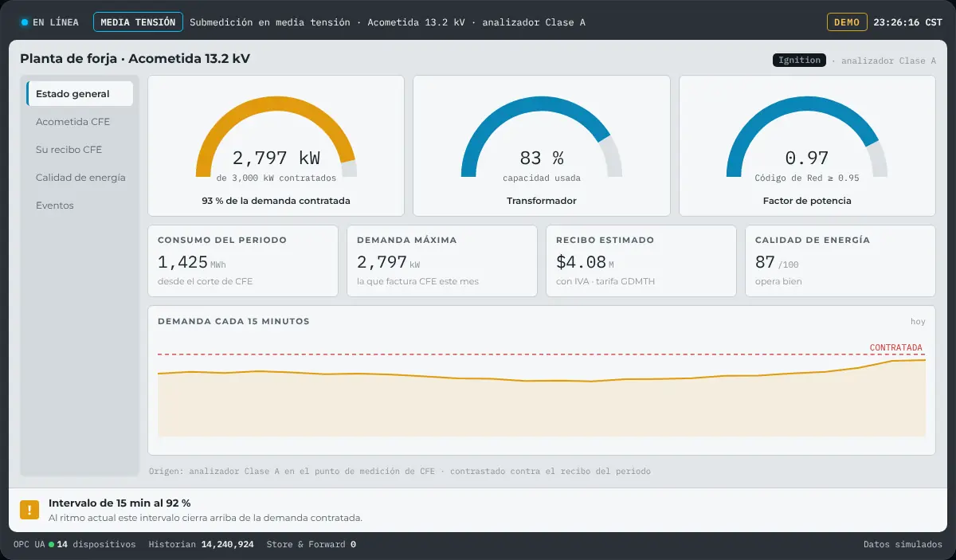Click the "Planta de forja · Acometida 13.2 kV" title
The height and width of the screenshot is (560, 956).
[x=135, y=58]
